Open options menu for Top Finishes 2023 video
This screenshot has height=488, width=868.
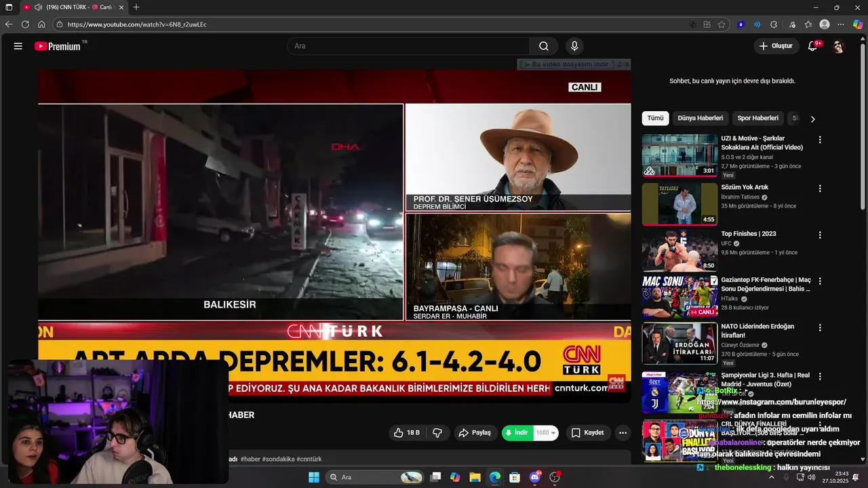[x=820, y=235]
